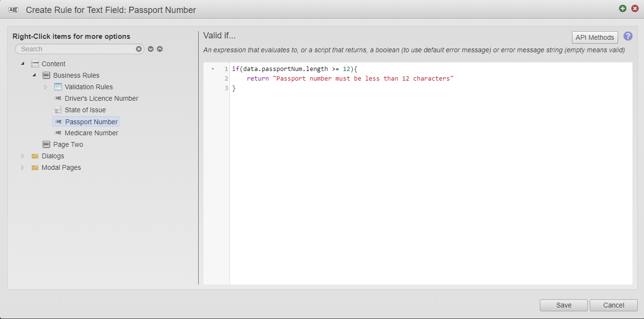Select Medicare Number in the tree
The width and height of the screenshot is (644, 319).
(91, 133)
